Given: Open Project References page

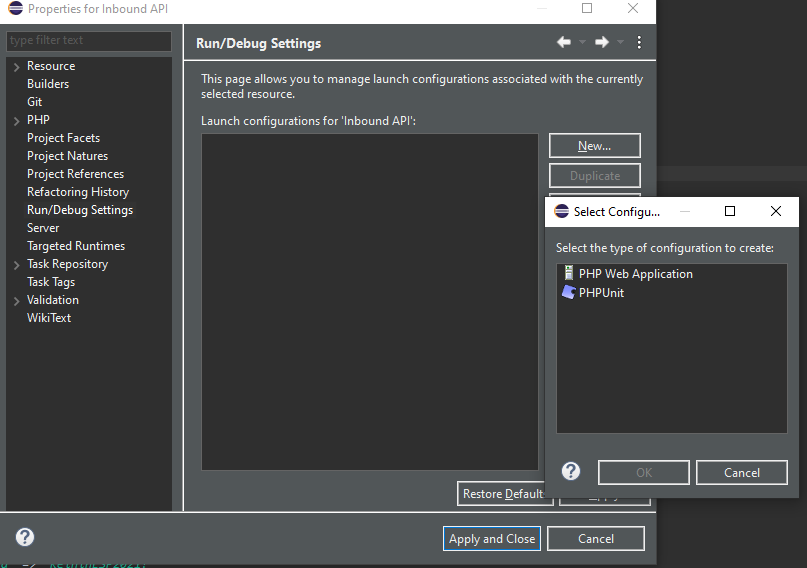Looking at the screenshot, I should coord(76,174).
